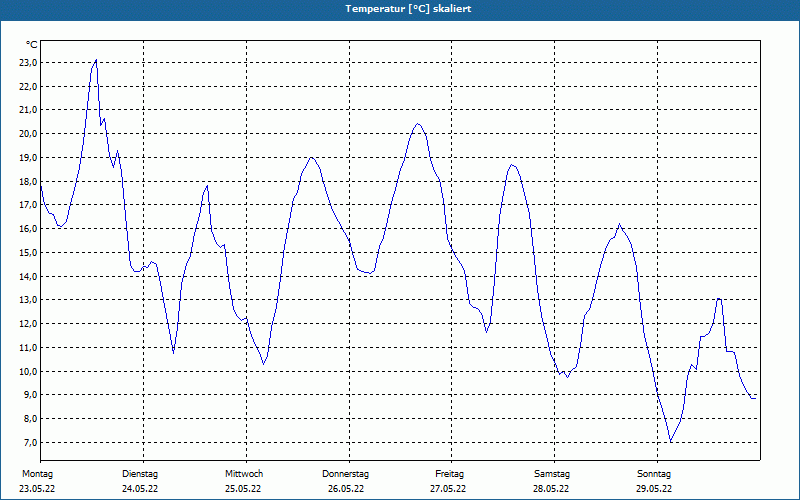The height and width of the screenshot is (500, 800).
Task: Click the 'Dienstag' day label
Action: (x=140, y=474)
